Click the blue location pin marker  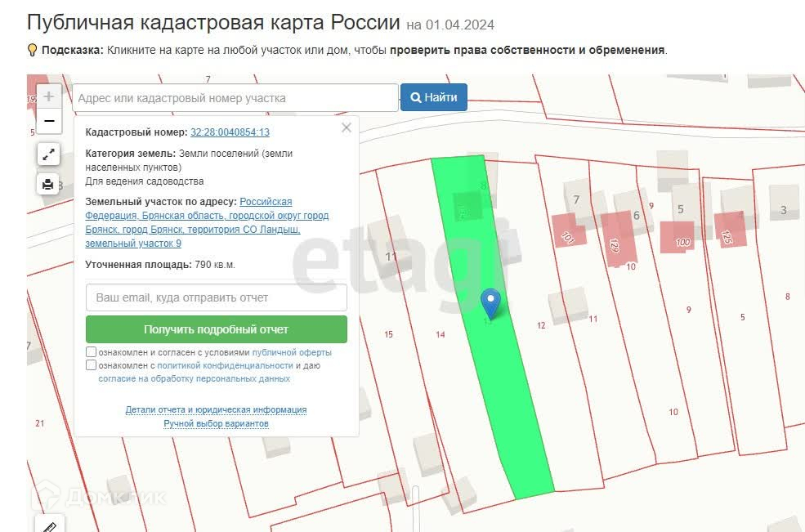pos(490,303)
